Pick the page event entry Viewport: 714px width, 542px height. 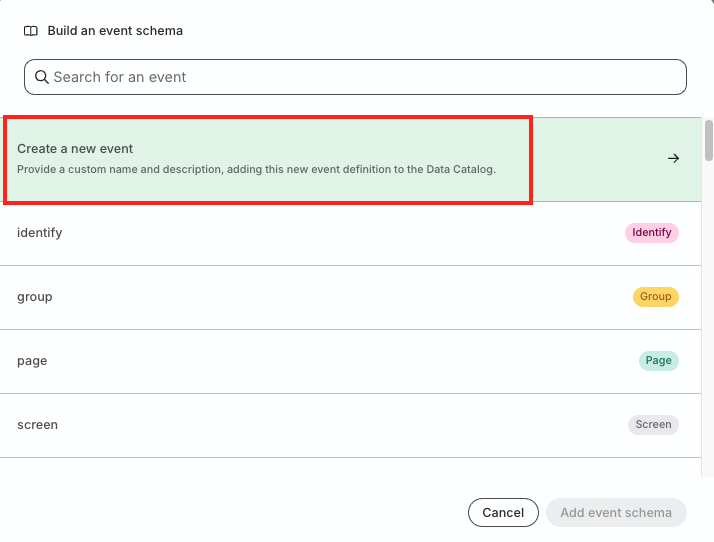(300, 361)
